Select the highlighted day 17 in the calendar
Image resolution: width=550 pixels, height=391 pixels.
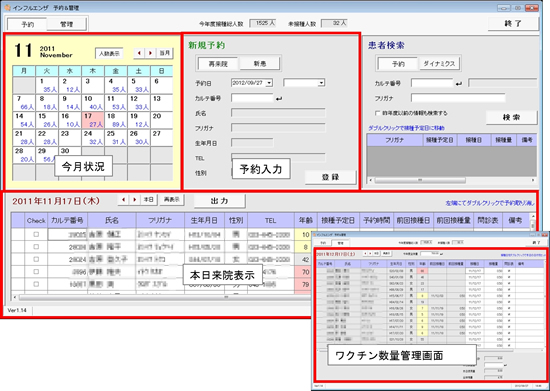click(x=93, y=120)
